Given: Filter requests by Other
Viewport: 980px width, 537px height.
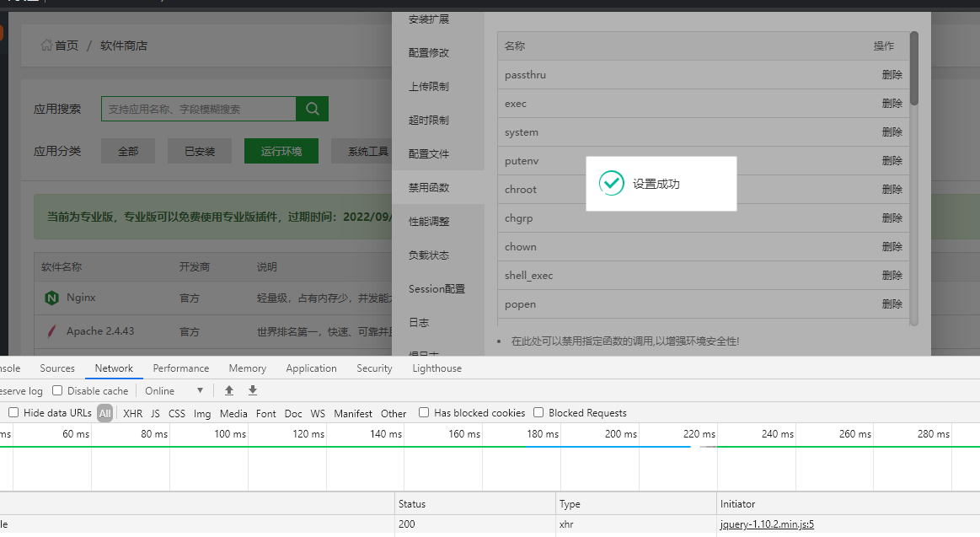Looking at the screenshot, I should [394, 413].
